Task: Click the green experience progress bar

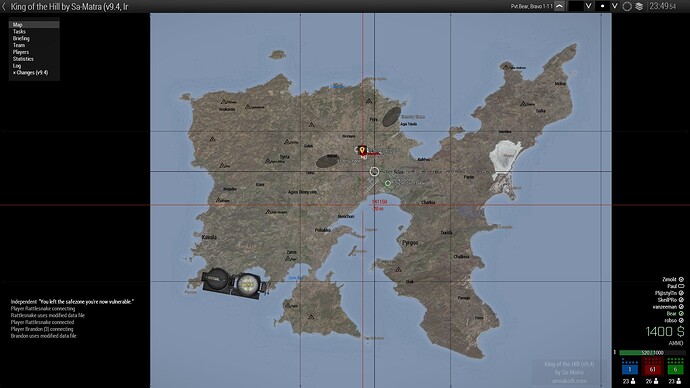Action: [652, 353]
